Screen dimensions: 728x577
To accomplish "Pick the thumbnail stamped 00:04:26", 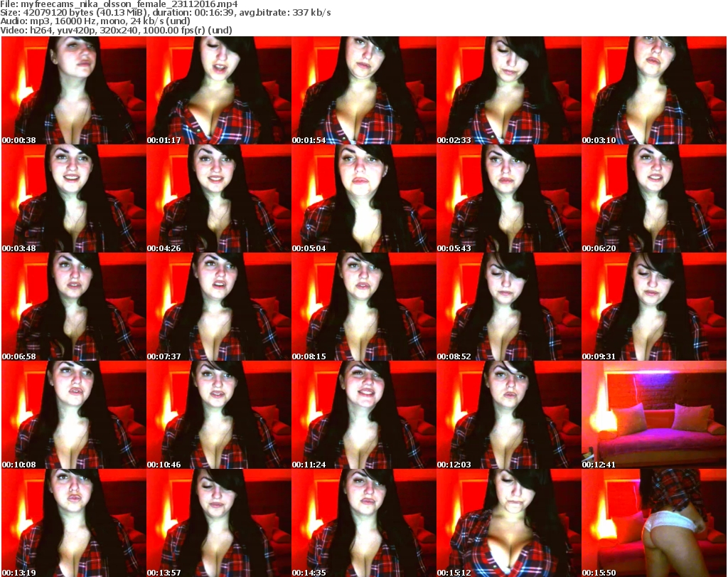I will (219, 198).
